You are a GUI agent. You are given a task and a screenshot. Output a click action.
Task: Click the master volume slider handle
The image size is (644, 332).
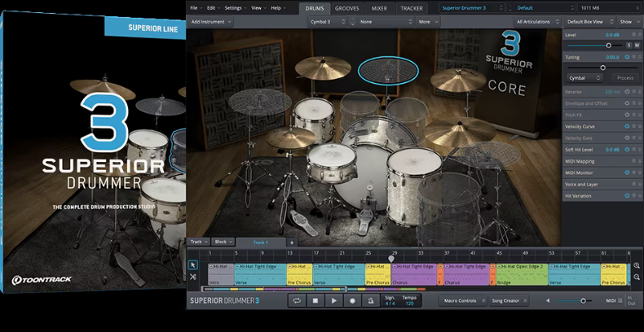click(583, 301)
